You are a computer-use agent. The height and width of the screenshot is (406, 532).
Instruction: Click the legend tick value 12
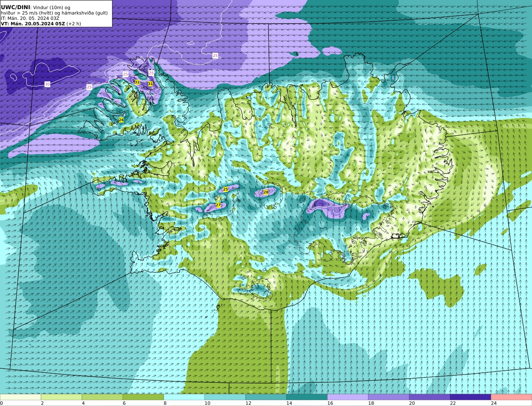point(248,403)
